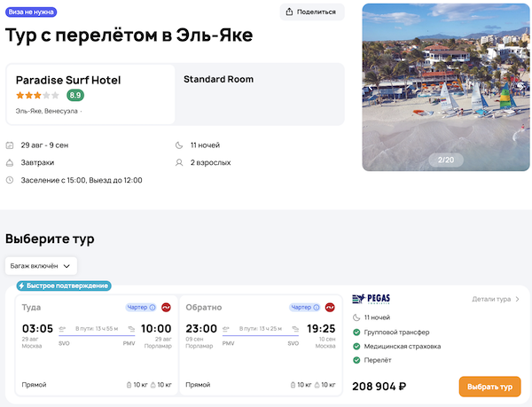The height and width of the screenshot is (407, 532).
Task: Click the moon icon beside 11 ночей
Action: click(180, 145)
